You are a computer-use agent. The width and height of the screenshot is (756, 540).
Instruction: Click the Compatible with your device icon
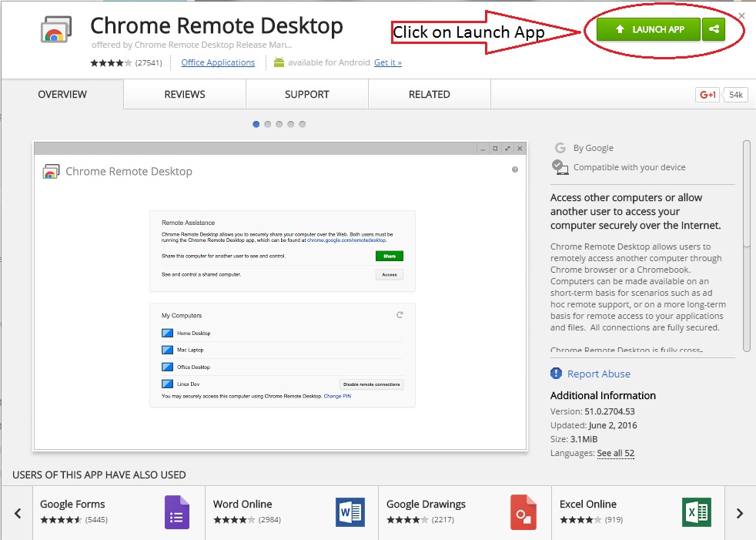[x=560, y=167]
